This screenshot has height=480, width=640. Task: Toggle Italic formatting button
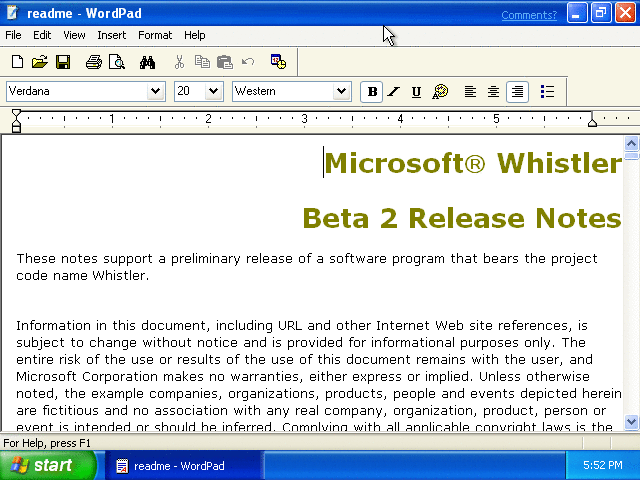pyautogui.click(x=394, y=91)
